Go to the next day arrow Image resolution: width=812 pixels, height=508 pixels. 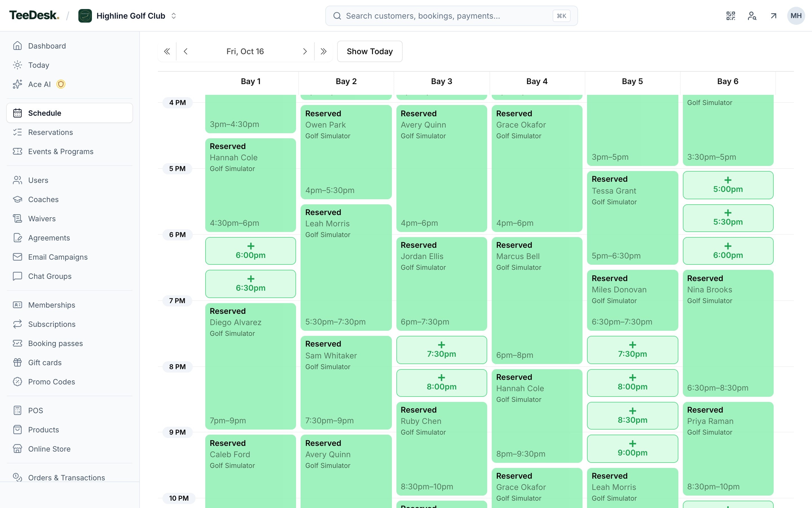305,51
